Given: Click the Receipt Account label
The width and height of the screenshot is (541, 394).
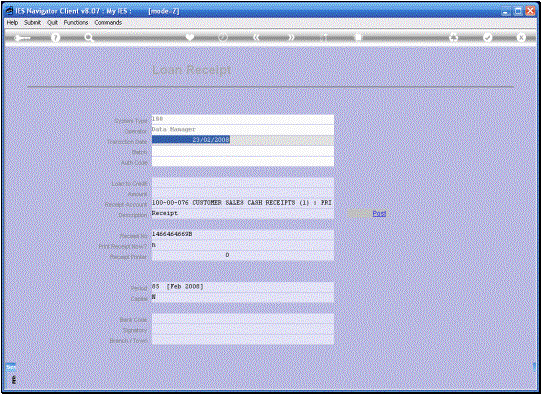Looking at the screenshot, I should click(126, 205).
